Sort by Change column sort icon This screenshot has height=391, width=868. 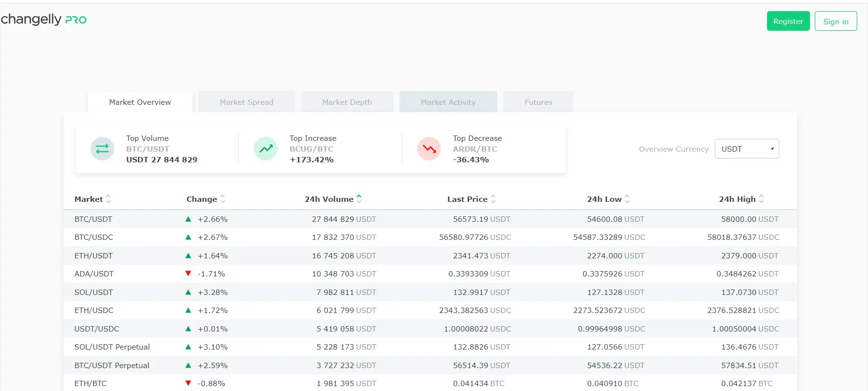(x=222, y=199)
